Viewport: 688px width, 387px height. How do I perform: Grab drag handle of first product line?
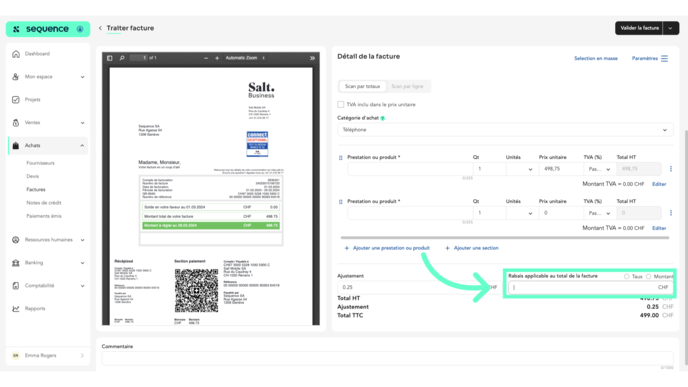[x=340, y=158]
